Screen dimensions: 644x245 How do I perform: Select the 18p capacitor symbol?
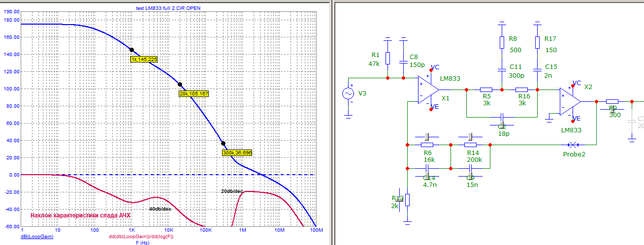(x=502, y=118)
